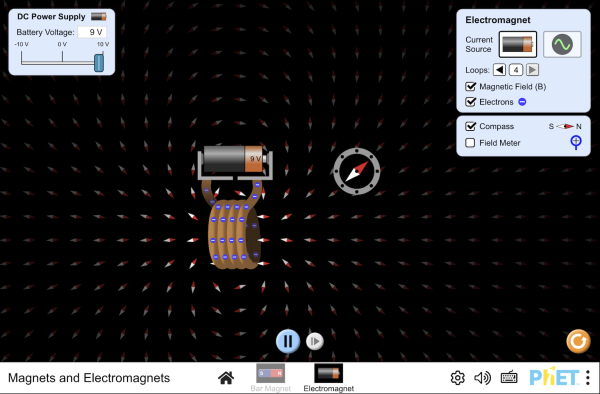Screen dimensions: 600x394
Task: Select the Electromagnet screen tab
Action: (x=328, y=378)
